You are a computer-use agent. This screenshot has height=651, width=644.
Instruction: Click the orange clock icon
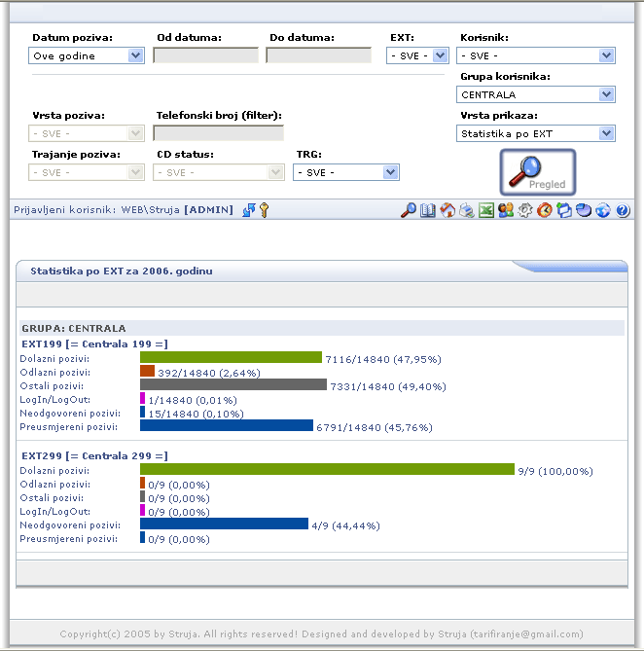point(545,210)
